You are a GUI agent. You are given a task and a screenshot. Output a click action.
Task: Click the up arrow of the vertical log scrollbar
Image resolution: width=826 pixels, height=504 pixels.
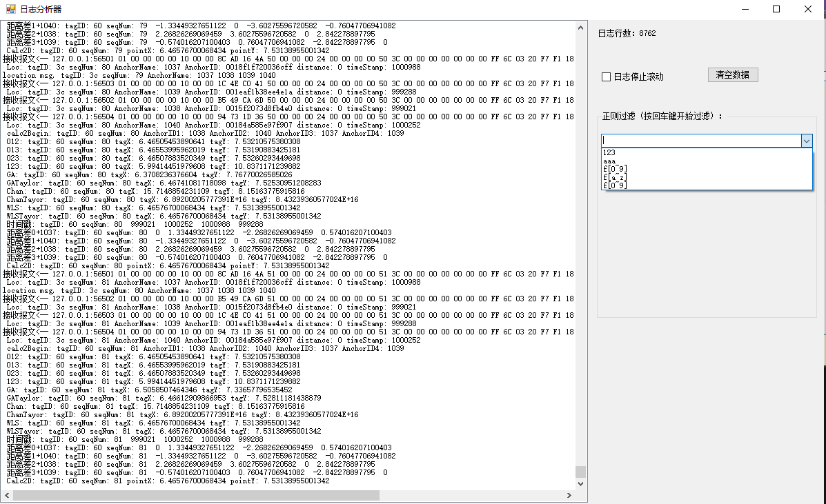(x=580, y=27)
